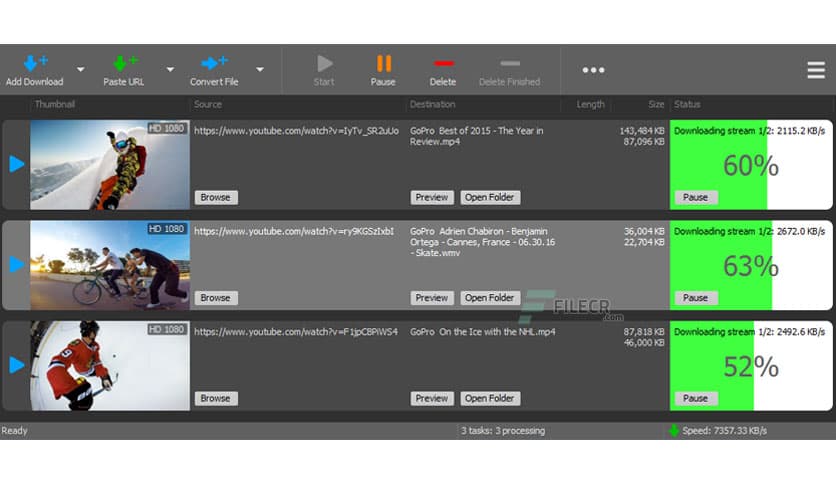Image resolution: width=836 pixels, height=484 pixels.
Task: Click the Add Download toolbar icon
Action: pyautogui.click(x=35, y=63)
